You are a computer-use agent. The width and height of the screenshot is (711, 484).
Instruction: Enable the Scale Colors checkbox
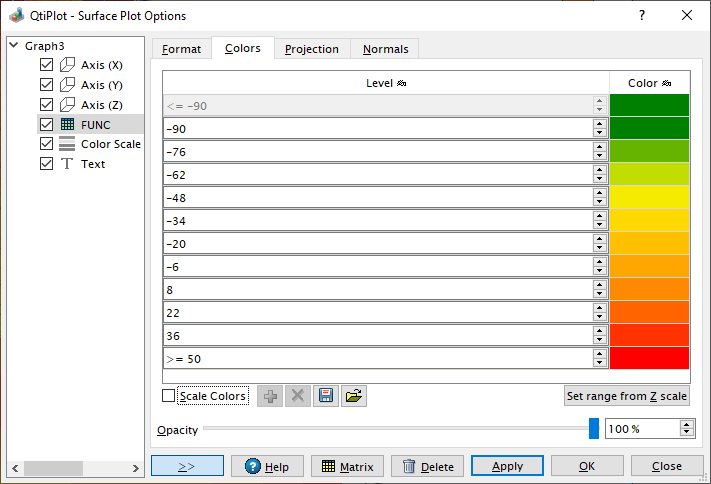pyautogui.click(x=168, y=396)
